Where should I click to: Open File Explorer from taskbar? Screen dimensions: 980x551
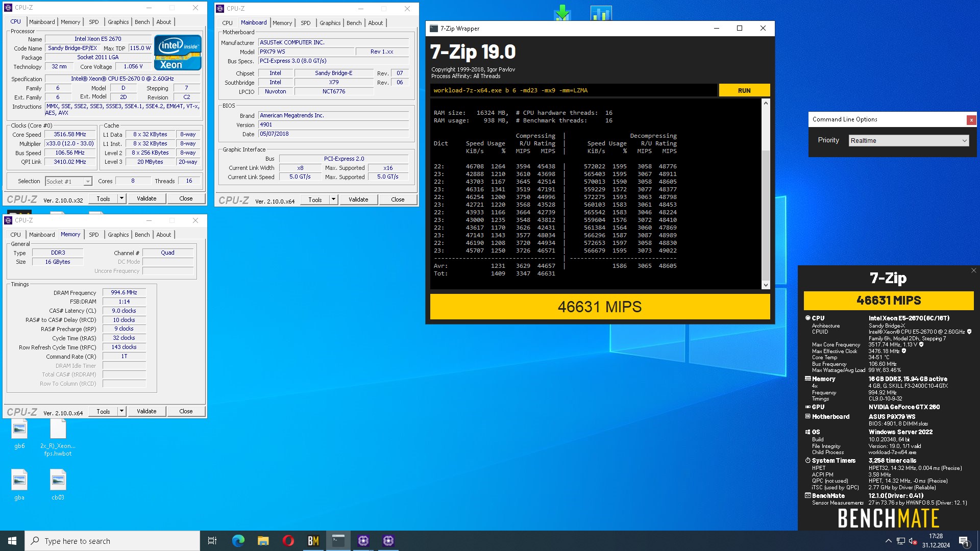263,541
